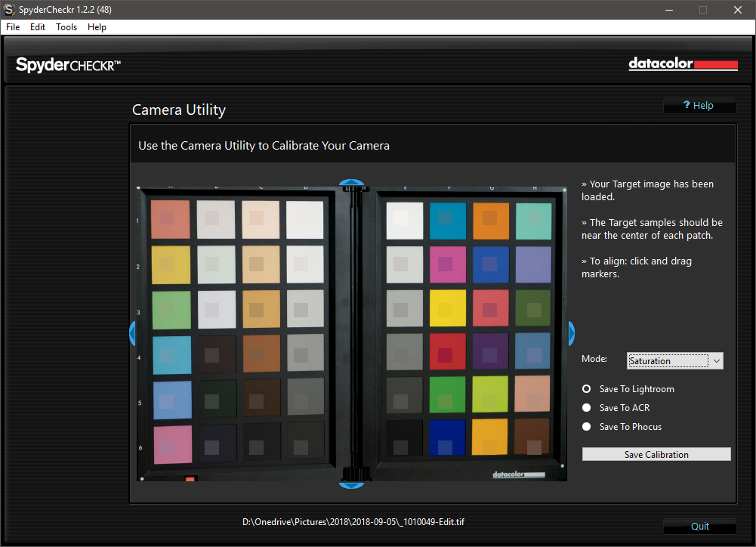This screenshot has width=756, height=547.
Task: Click the red patch in column F row 4
Action: click(x=448, y=351)
